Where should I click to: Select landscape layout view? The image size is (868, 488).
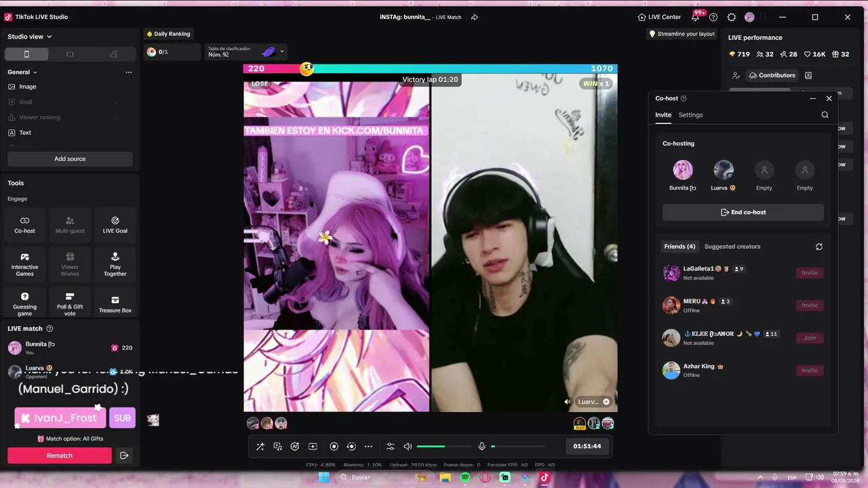pos(70,54)
